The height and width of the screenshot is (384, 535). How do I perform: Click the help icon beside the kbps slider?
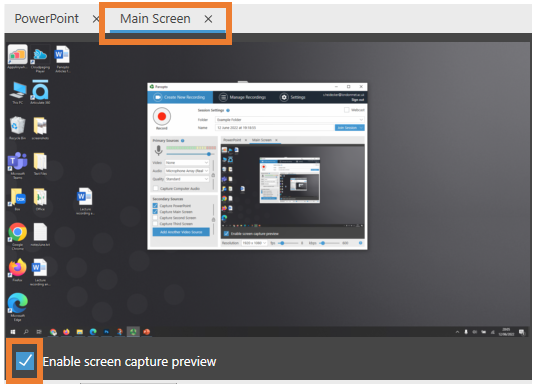tap(361, 243)
